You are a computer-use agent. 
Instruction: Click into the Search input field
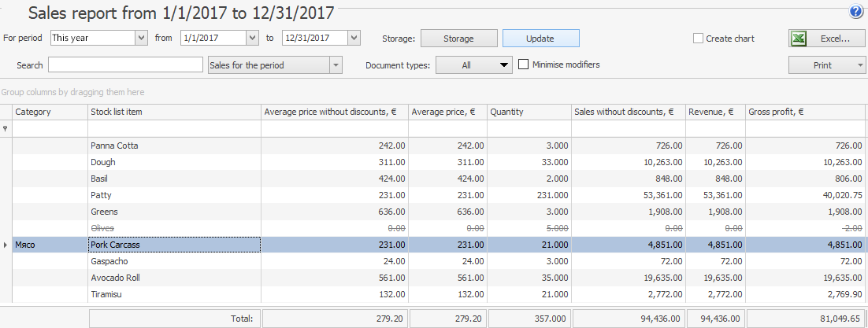(x=125, y=65)
